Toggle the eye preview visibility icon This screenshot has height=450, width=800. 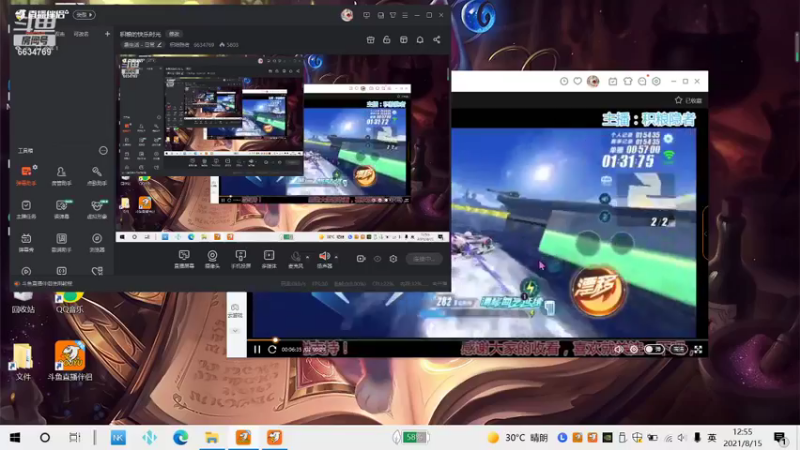[378, 259]
